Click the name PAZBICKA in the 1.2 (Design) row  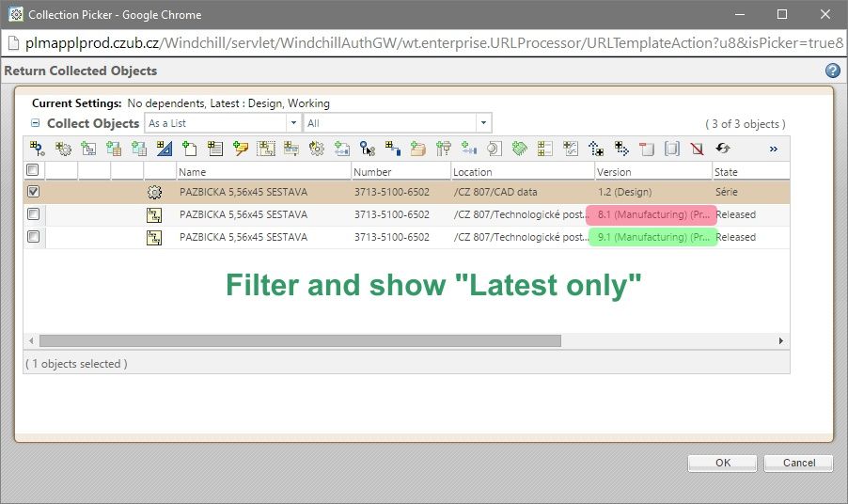pyautogui.click(x=243, y=192)
